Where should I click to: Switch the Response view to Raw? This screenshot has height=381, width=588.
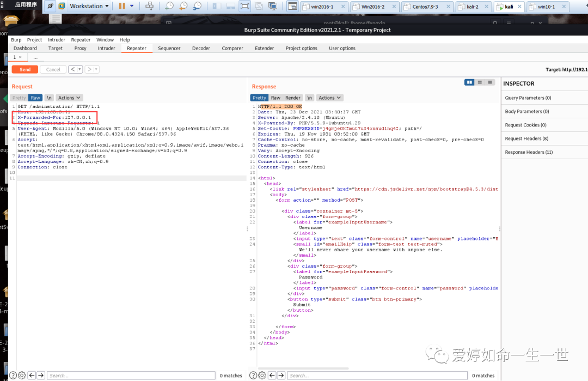275,98
